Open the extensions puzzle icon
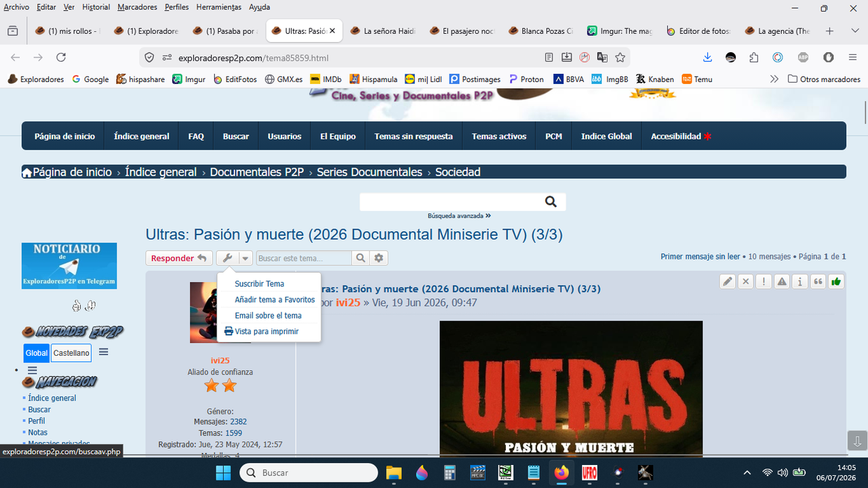Viewport: 868px width, 488px height. tap(754, 58)
